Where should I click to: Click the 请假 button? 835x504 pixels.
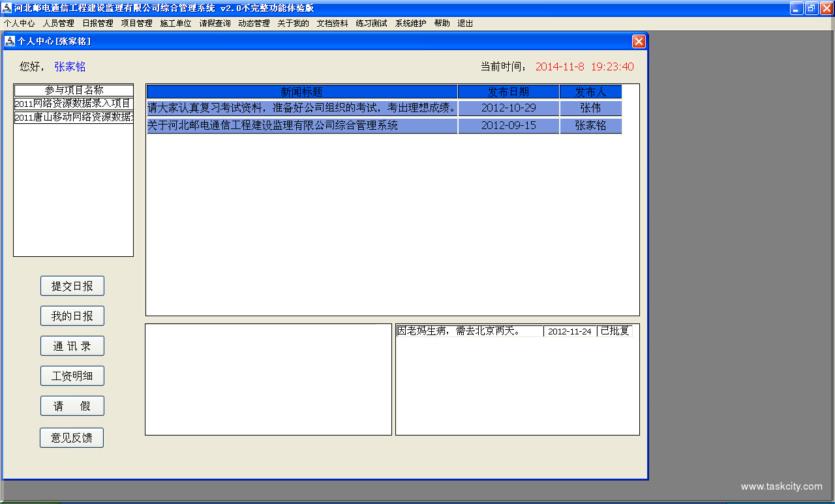(x=72, y=406)
